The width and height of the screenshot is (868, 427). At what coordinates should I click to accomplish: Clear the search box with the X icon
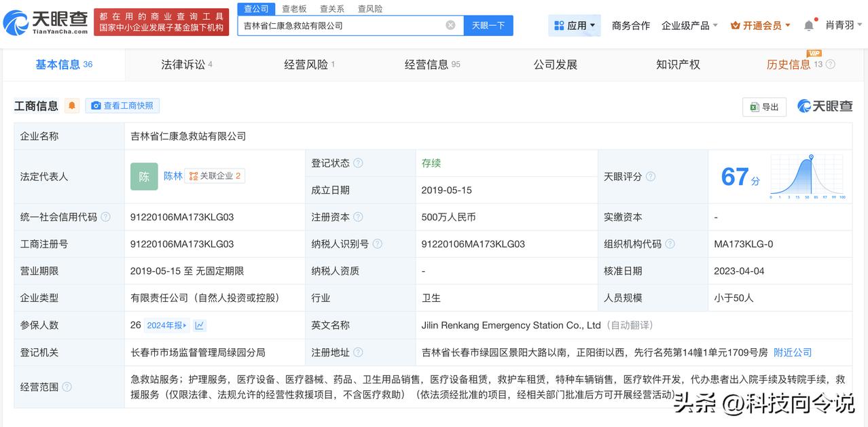tap(450, 25)
